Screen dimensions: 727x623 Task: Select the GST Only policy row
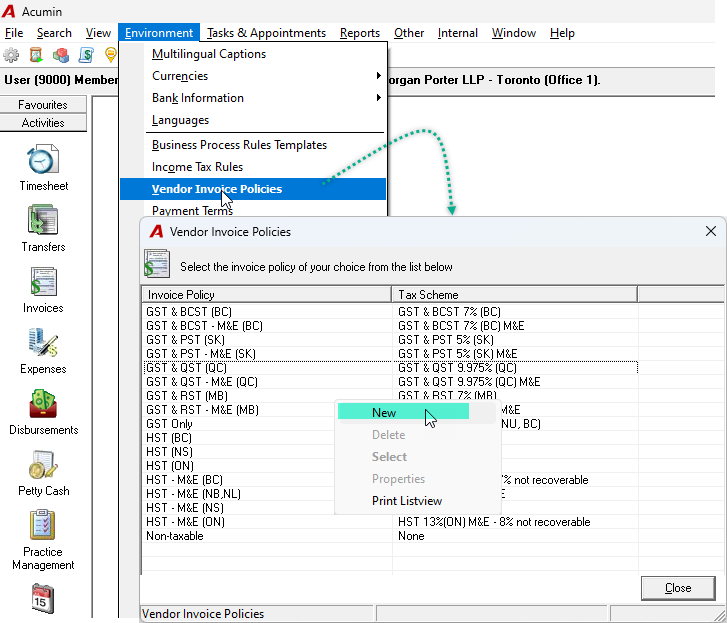(239, 424)
